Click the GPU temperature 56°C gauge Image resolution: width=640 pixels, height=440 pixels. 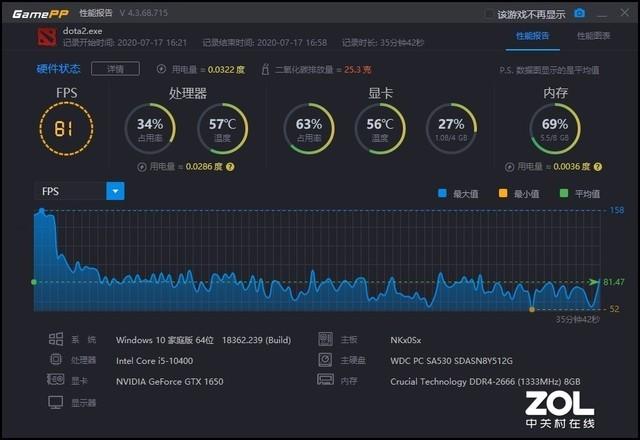380,129
